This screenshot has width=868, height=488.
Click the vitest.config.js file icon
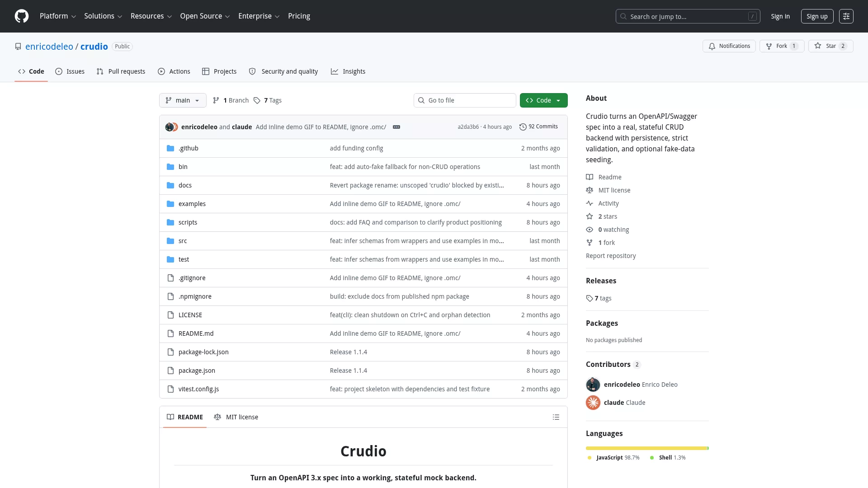pyautogui.click(x=170, y=389)
